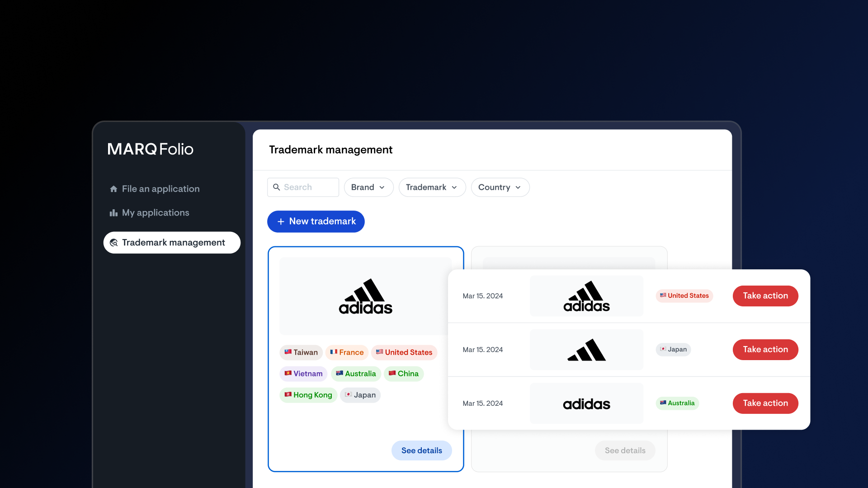Select the France country chip
This screenshot has height=488, width=868.
click(347, 352)
